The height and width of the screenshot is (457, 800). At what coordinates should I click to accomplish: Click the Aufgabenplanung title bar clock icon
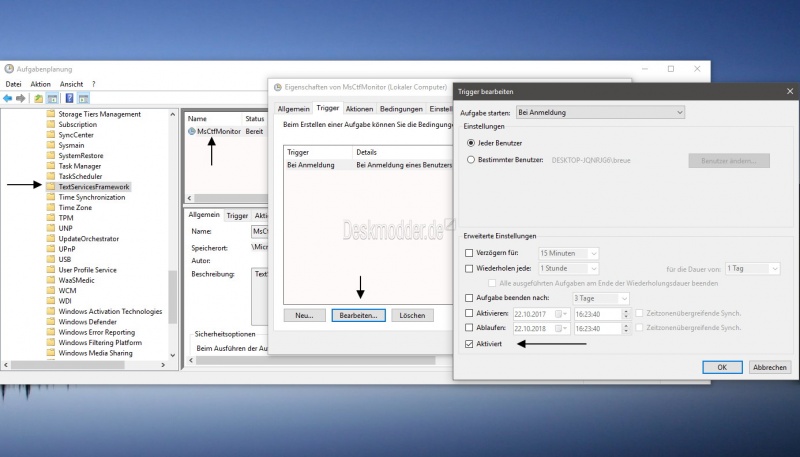pos(9,69)
